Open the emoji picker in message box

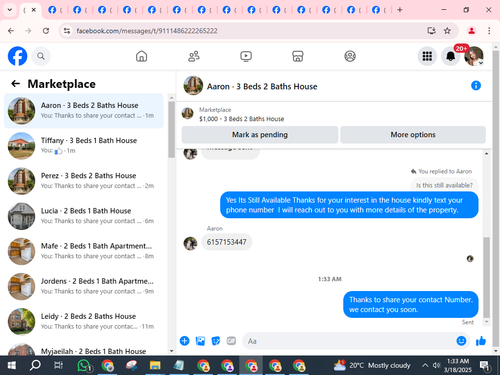tap(461, 341)
